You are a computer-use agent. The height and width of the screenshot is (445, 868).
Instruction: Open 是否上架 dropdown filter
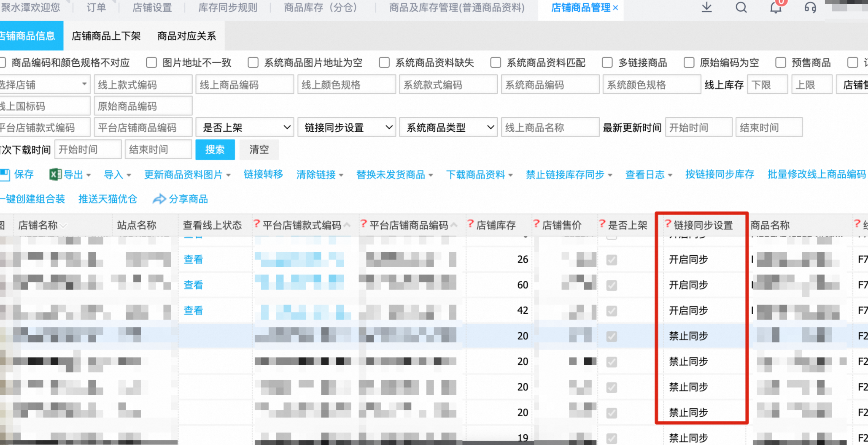point(245,127)
